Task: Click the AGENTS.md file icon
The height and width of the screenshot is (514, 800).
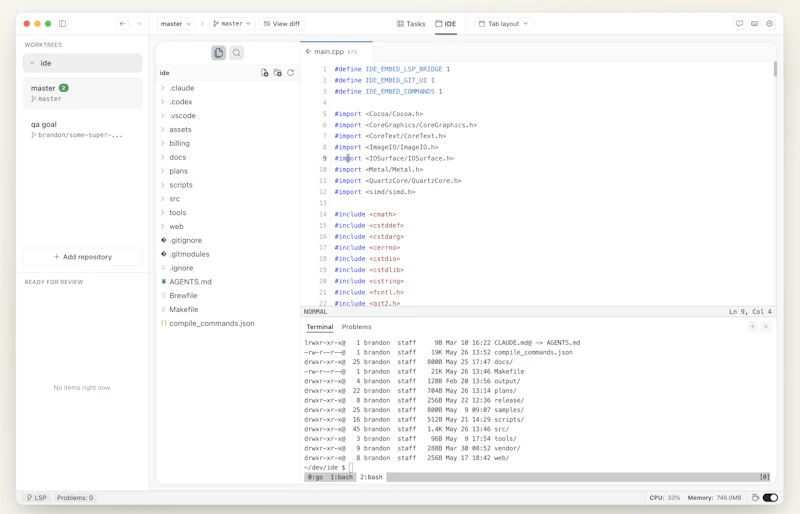Action: point(164,281)
